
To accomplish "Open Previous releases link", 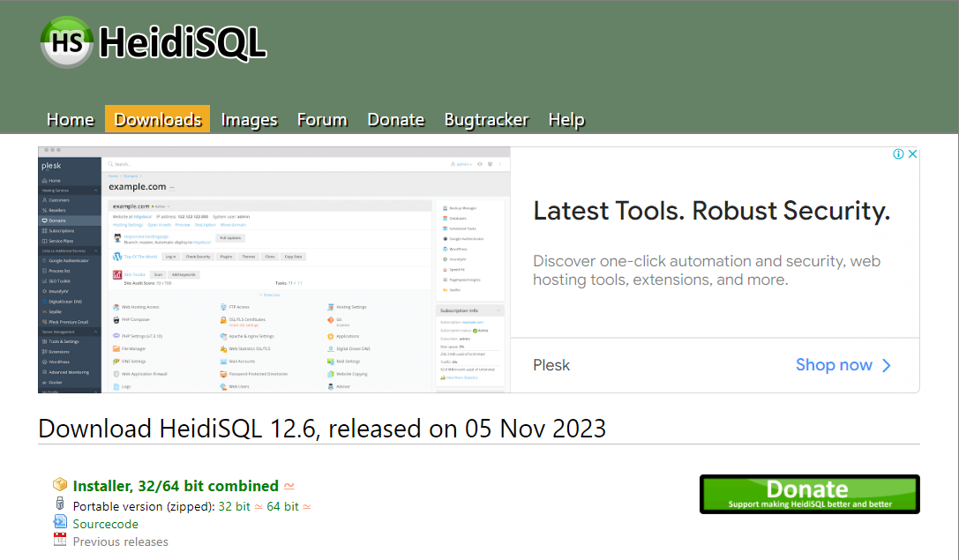I will click(121, 542).
